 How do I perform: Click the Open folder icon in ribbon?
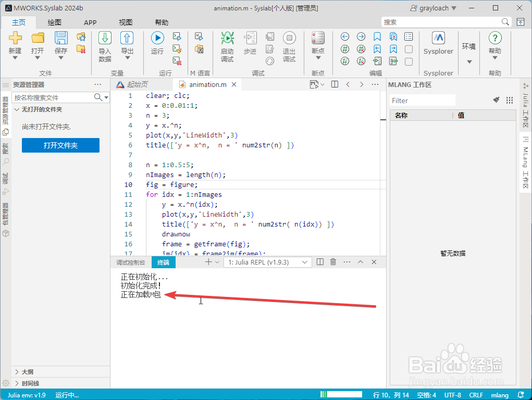coord(38,37)
